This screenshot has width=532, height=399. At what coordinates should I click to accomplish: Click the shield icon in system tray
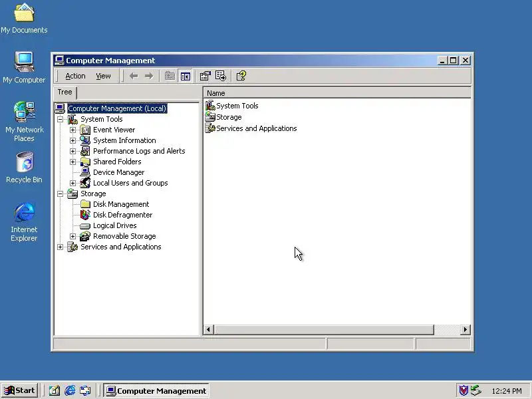[464, 390]
